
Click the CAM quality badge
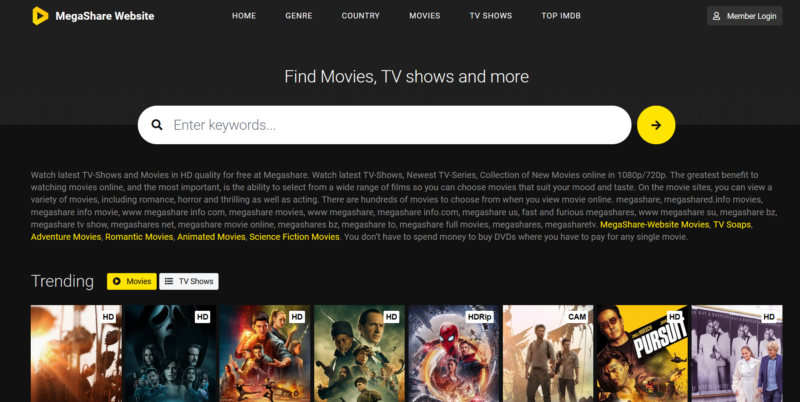click(577, 317)
